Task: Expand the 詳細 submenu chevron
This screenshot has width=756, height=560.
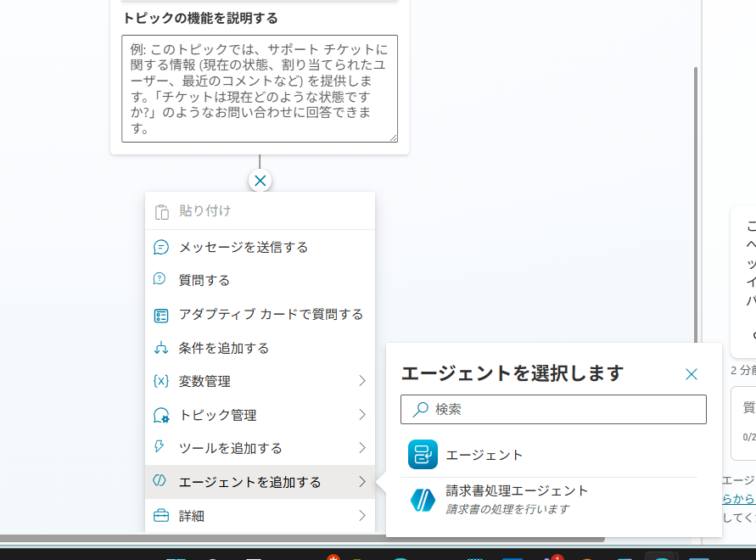Action: tap(363, 515)
